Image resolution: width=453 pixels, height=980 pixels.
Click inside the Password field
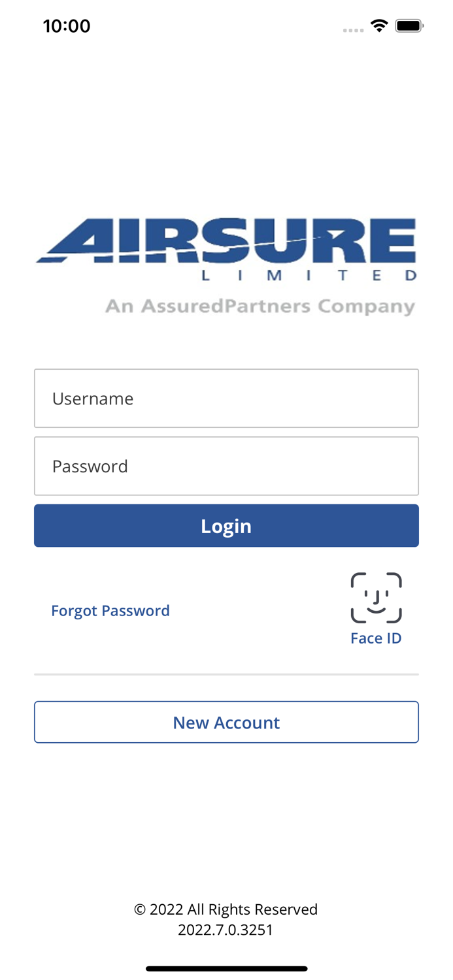[x=227, y=466]
